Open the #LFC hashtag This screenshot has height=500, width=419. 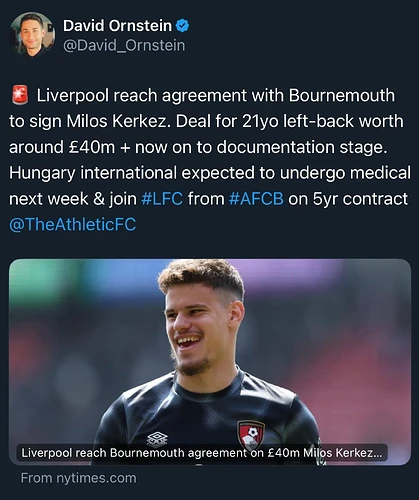point(162,199)
